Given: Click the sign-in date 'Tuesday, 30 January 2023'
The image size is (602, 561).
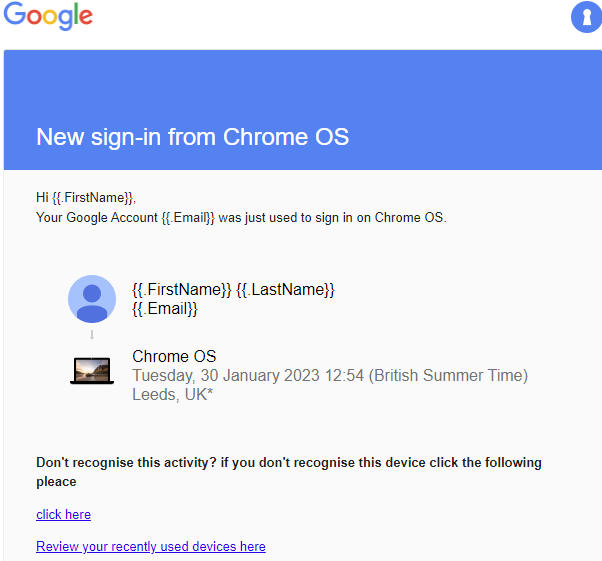Looking at the screenshot, I should (x=226, y=376).
